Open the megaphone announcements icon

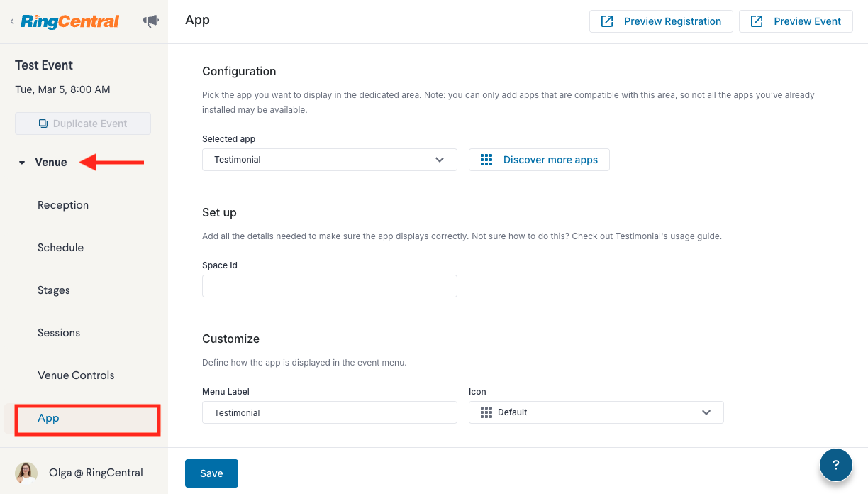click(x=150, y=21)
